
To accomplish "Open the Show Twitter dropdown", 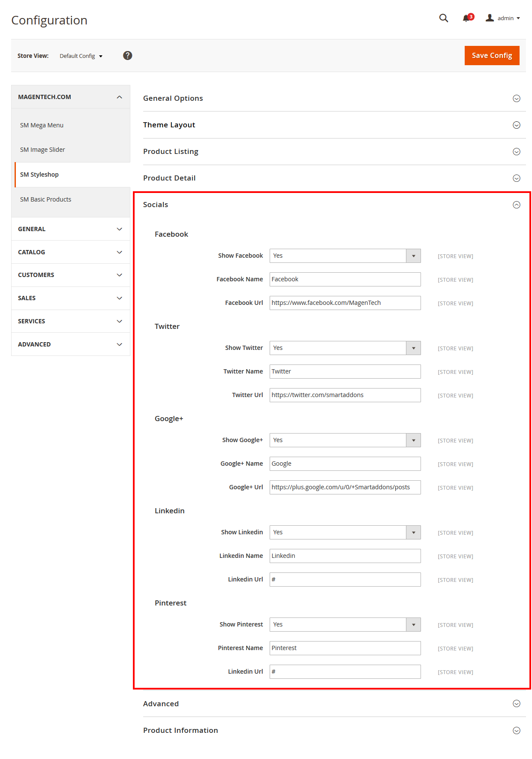I will click(345, 348).
